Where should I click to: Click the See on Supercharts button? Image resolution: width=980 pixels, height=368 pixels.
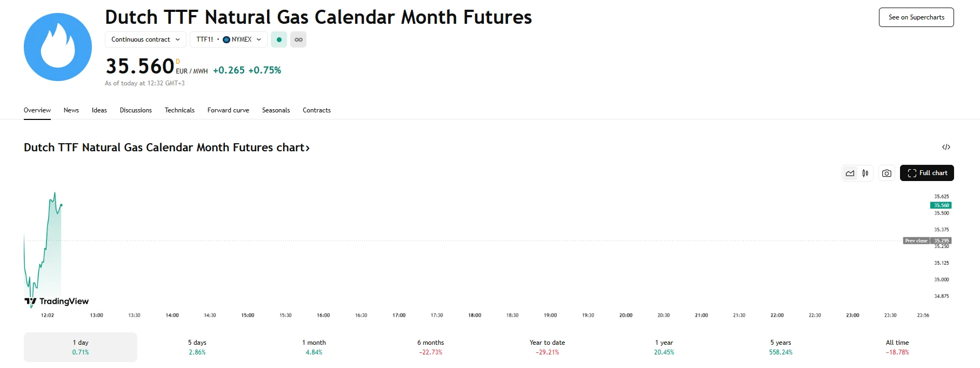click(916, 17)
